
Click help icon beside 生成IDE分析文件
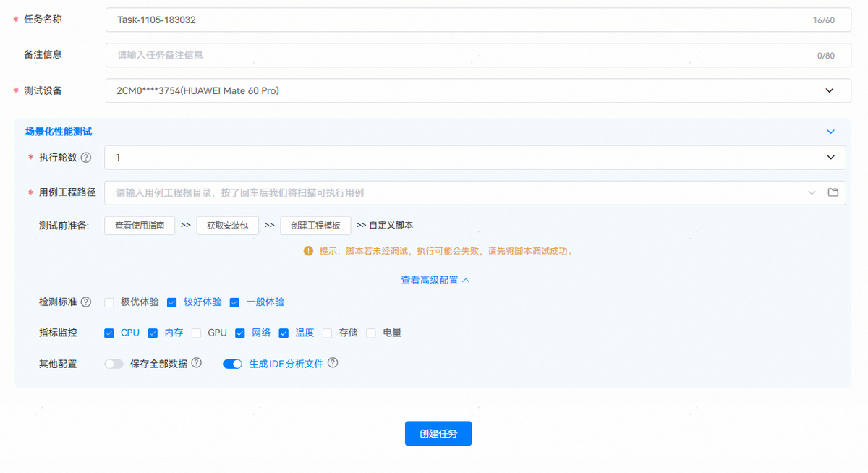333,364
